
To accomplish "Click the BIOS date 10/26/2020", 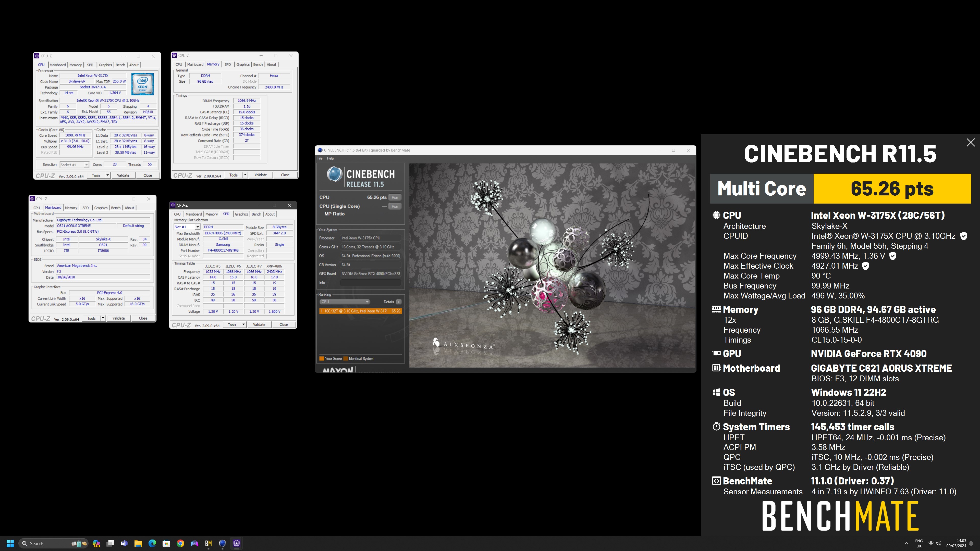I will click(x=103, y=277).
